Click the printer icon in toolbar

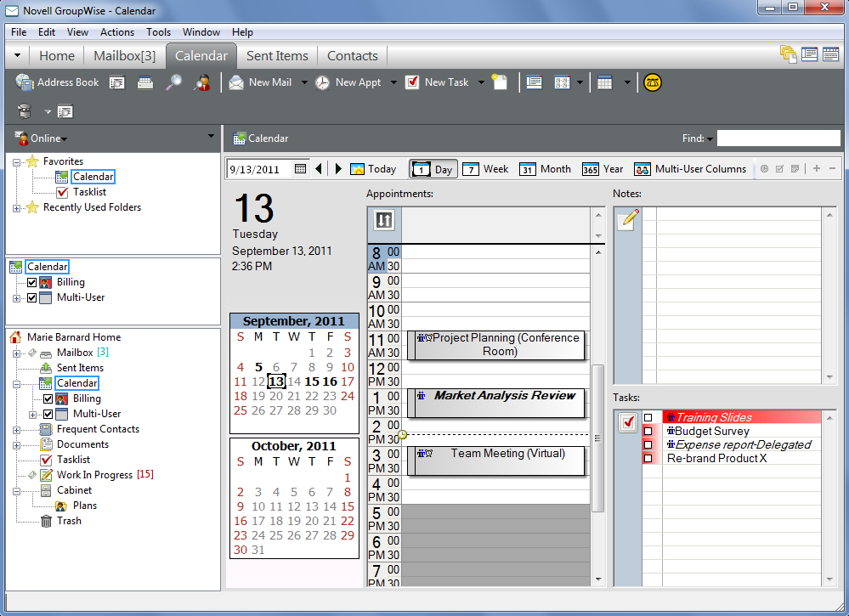(x=144, y=82)
